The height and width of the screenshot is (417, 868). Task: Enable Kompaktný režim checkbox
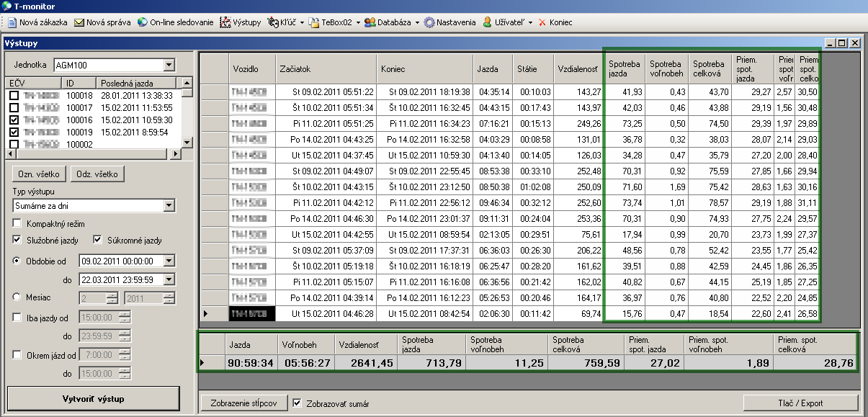17,225
